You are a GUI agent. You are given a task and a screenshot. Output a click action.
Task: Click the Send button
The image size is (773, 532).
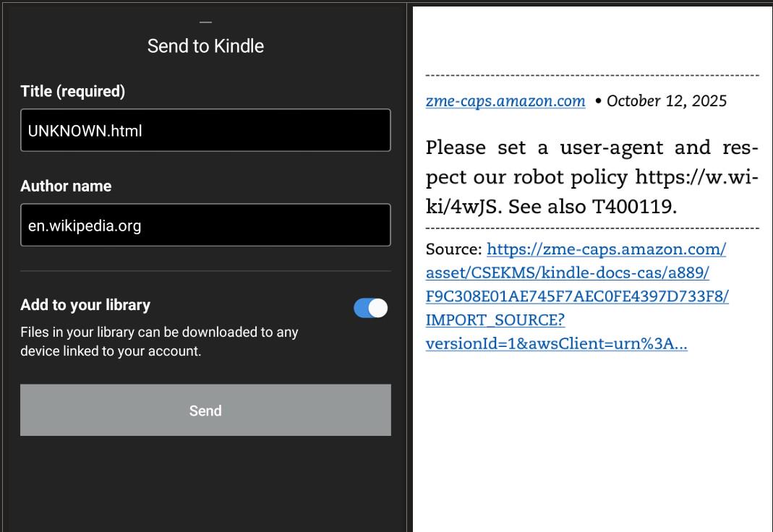pos(205,410)
